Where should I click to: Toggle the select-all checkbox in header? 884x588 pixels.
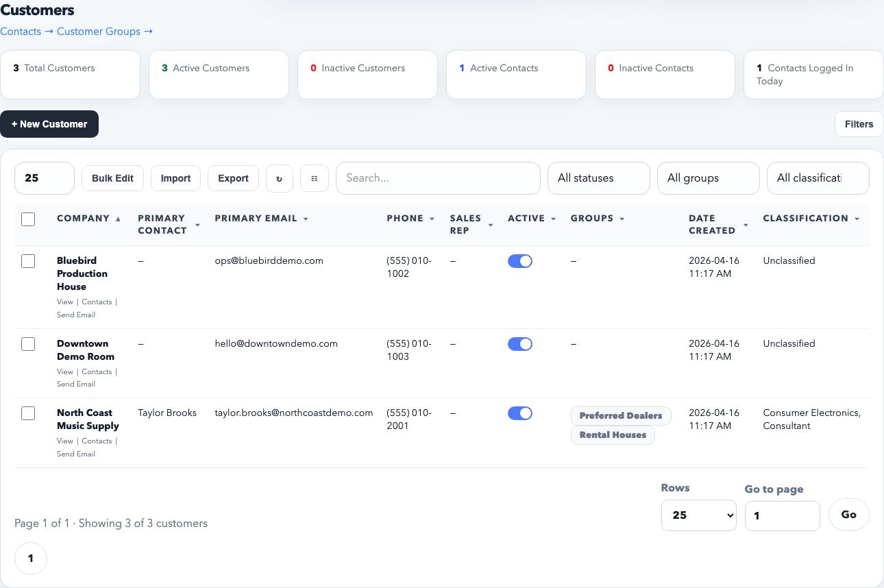[x=28, y=219]
